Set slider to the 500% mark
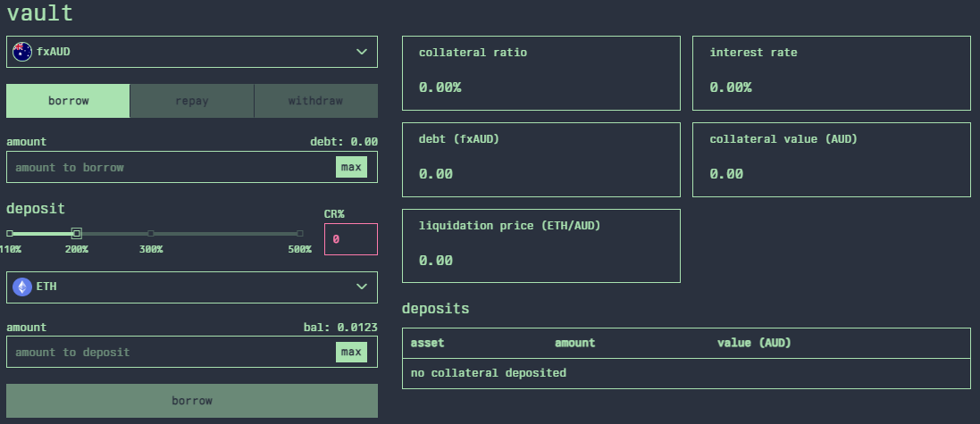The image size is (980, 424). coord(300,233)
